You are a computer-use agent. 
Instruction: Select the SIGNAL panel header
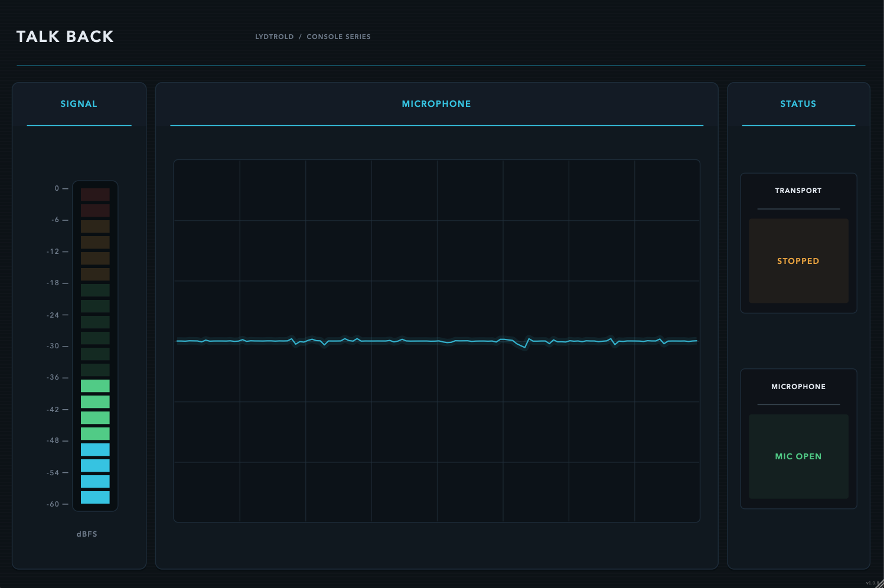coord(79,104)
